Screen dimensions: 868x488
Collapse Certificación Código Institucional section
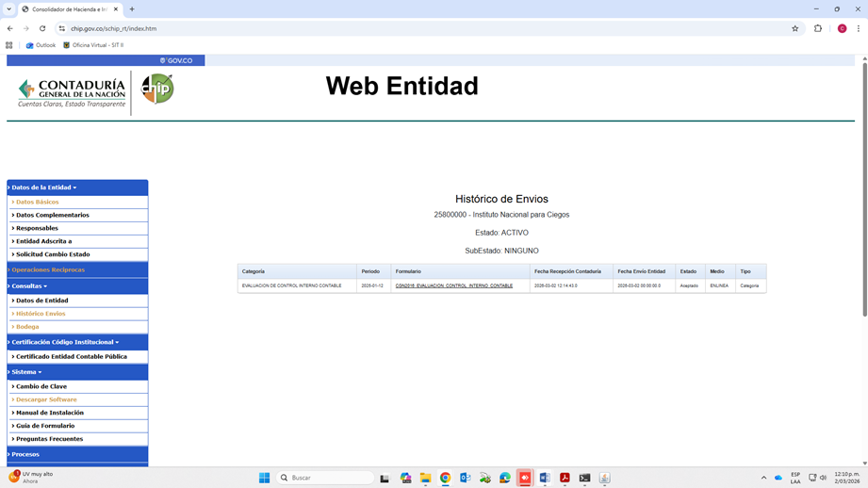pos(77,342)
